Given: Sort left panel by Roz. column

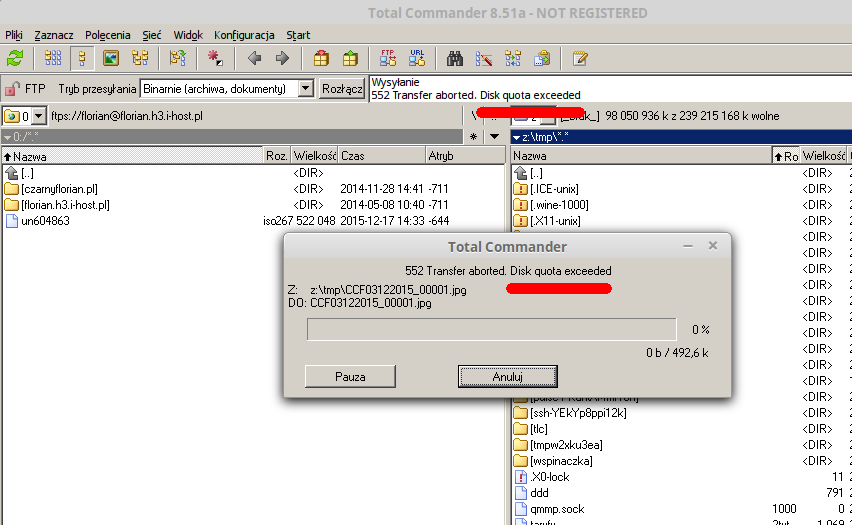Looking at the screenshot, I should [277, 156].
